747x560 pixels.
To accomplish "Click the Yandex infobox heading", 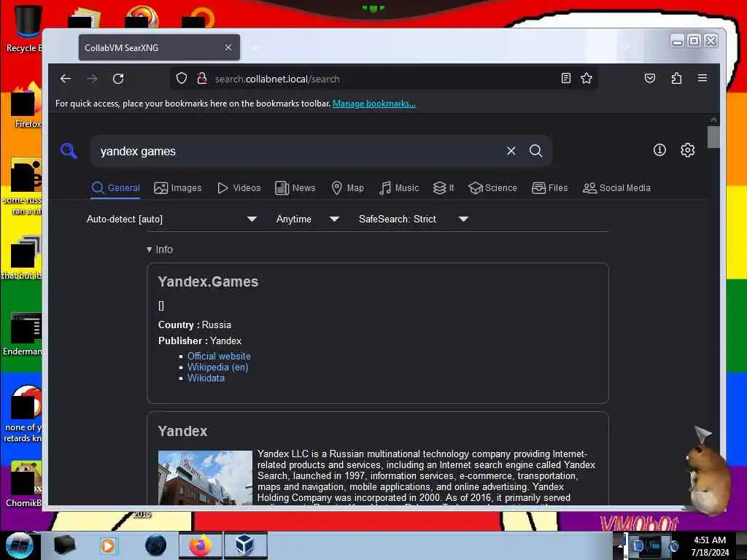I will (182, 431).
